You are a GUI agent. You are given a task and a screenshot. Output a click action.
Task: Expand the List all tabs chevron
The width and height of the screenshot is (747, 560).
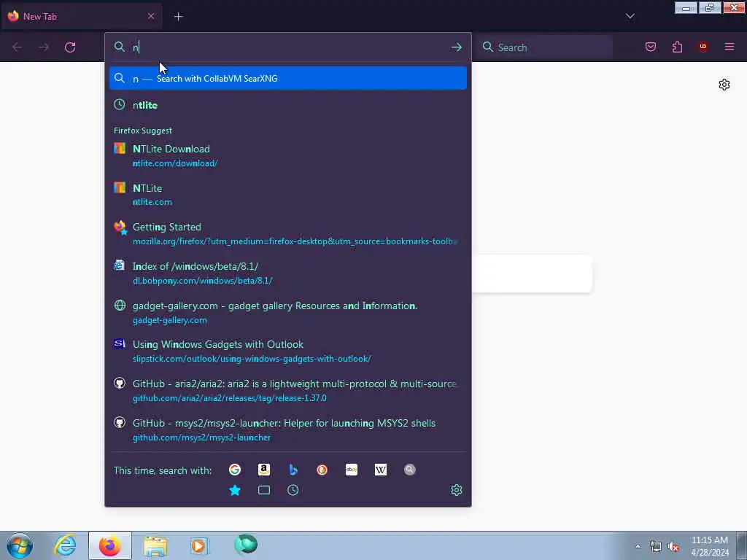630,16
